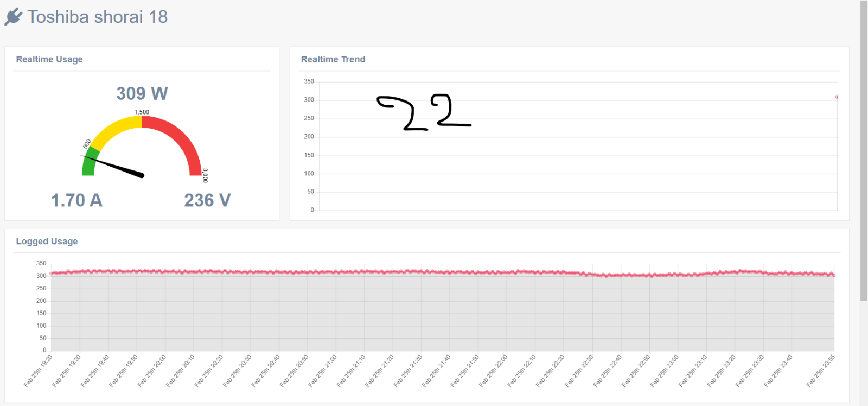The image size is (868, 406).
Task: Select the Logged Usage panel heading
Action: click(47, 241)
